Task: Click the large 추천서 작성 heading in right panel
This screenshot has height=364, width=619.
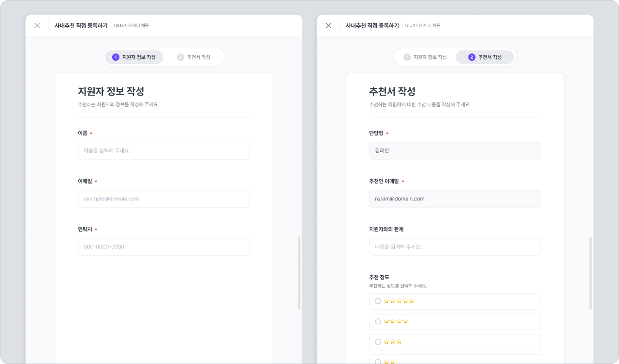Action: [392, 91]
